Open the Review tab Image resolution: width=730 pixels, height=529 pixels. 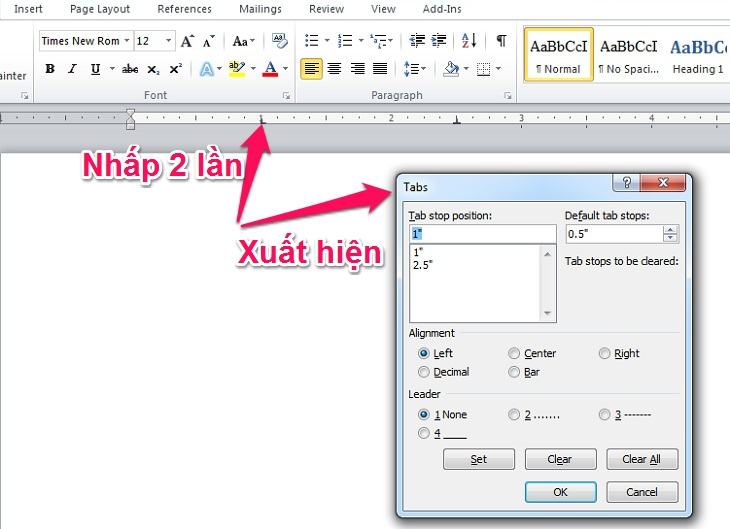coord(326,9)
